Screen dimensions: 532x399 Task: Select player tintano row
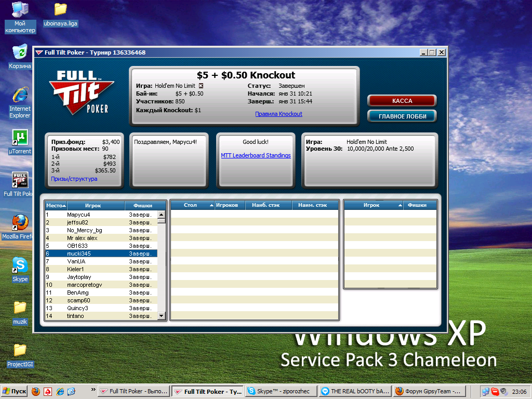point(101,316)
